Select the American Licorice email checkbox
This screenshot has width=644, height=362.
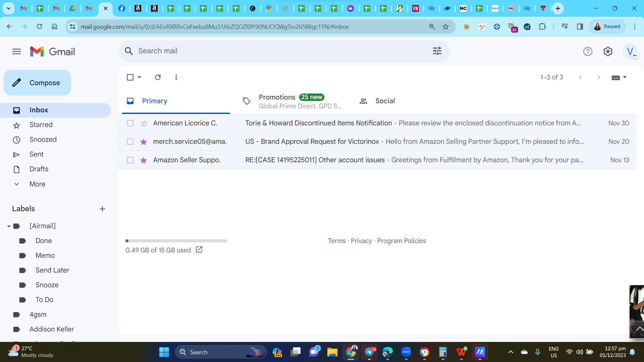(x=130, y=123)
